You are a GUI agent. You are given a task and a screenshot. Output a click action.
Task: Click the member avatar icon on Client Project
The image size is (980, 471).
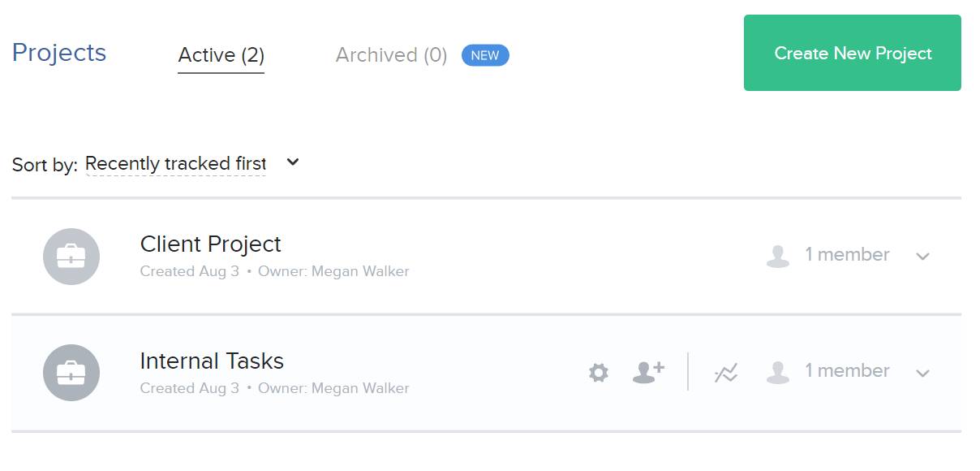(777, 254)
